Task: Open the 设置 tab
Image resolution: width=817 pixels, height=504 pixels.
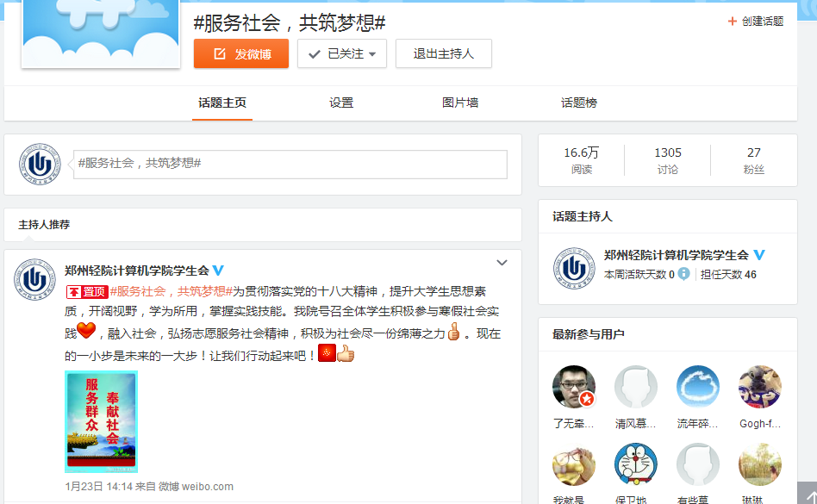Action: click(x=341, y=103)
